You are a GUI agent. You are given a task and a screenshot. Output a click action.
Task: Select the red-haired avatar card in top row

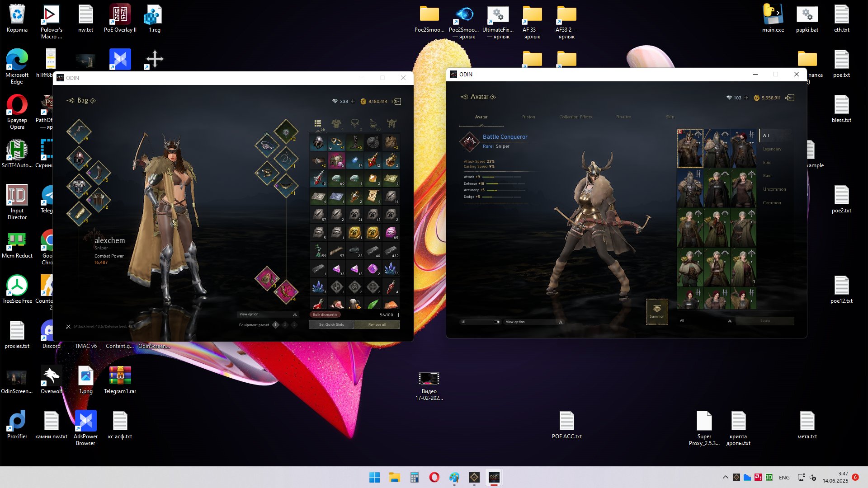tap(743, 148)
